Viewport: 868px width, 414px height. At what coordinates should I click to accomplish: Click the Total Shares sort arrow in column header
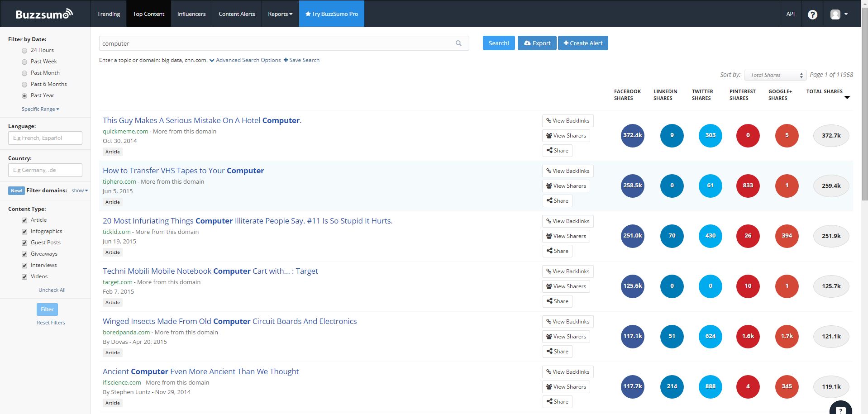tap(847, 98)
